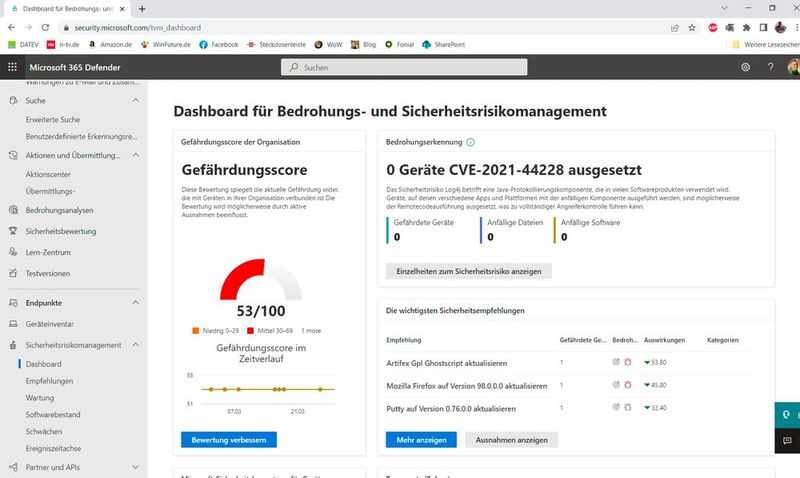This screenshot has height=478, width=800.
Task: Collapse the Sicherheitsrisikomanagement chevron
Action: pos(135,345)
